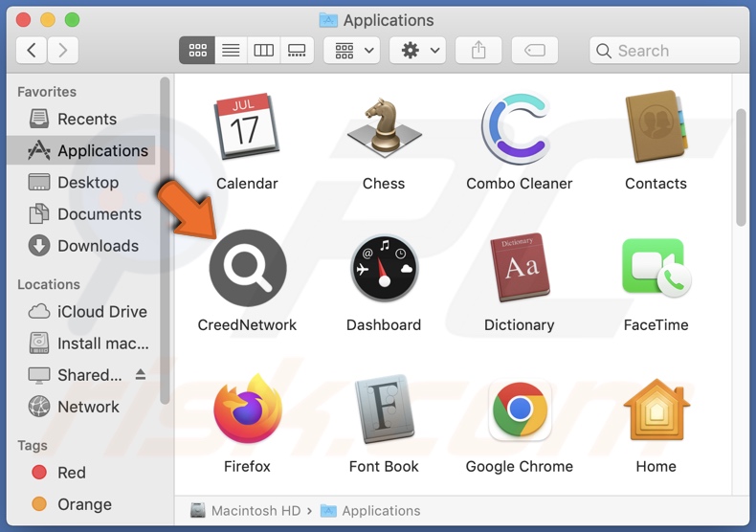This screenshot has width=756, height=532.
Task: Switch to list view mode
Action: point(231,51)
